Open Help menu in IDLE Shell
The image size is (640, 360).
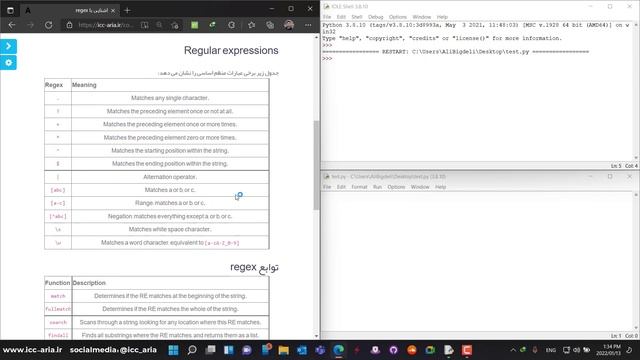[x=442, y=17]
